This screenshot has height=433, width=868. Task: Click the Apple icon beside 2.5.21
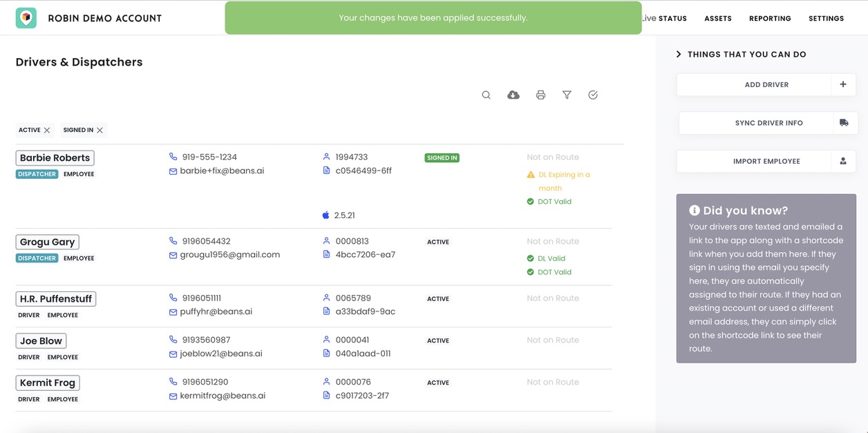click(325, 215)
